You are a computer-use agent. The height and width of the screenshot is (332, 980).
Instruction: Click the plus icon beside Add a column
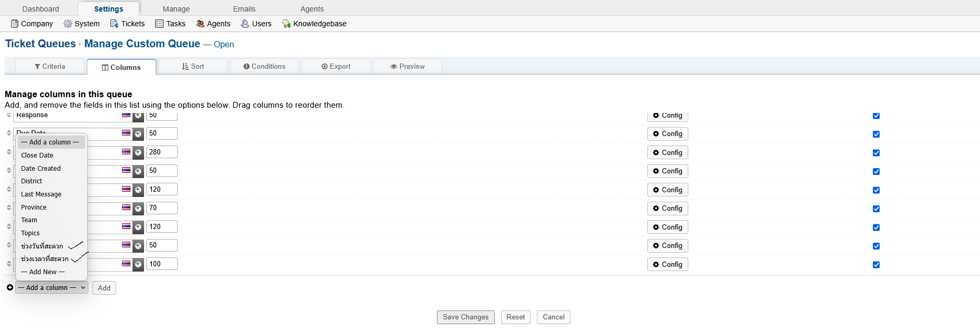10,287
